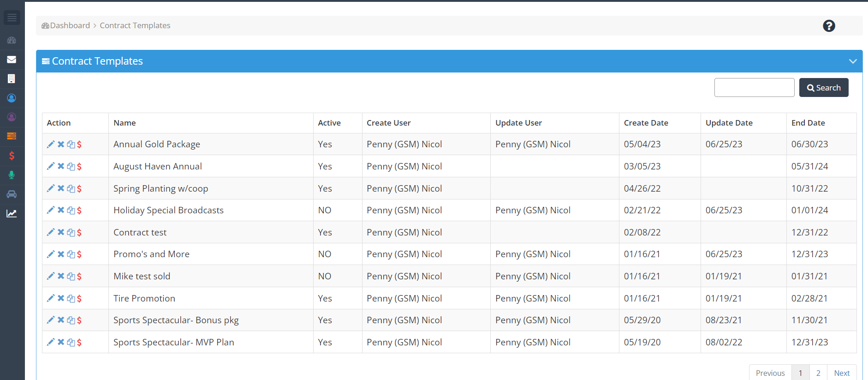
Task: Select page 1 in pagination
Action: pos(801,373)
